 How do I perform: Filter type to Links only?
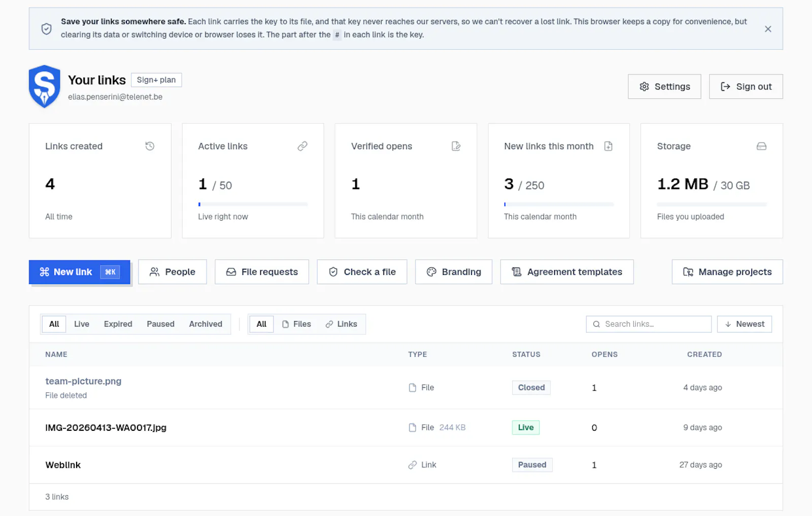point(342,324)
